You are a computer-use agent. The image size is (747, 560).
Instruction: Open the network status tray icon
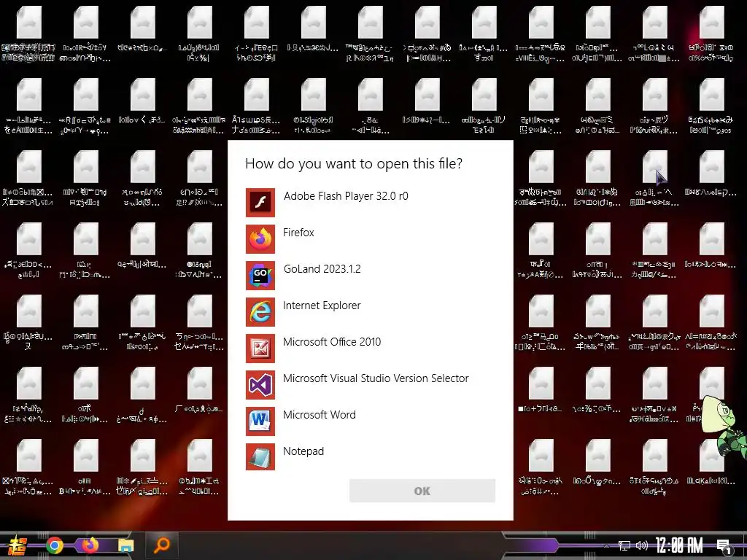pos(624,545)
